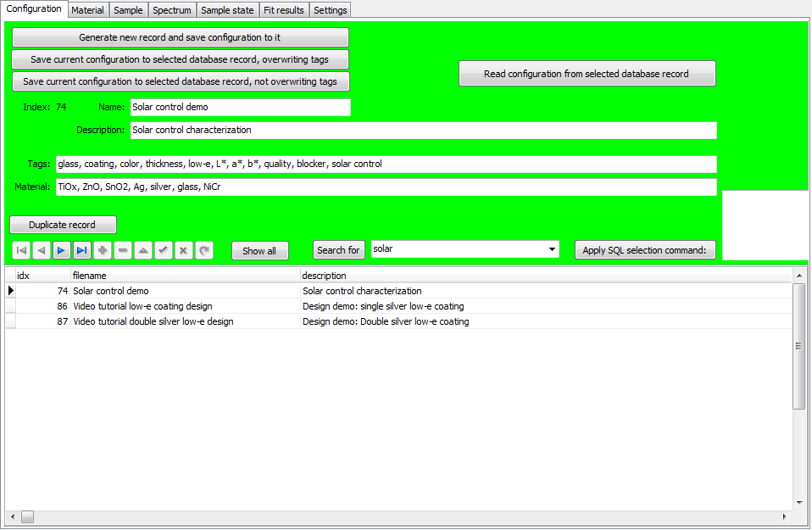Click Read configuration from selected database record
The height and width of the screenshot is (530, 812).
click(x=587, y=74)
